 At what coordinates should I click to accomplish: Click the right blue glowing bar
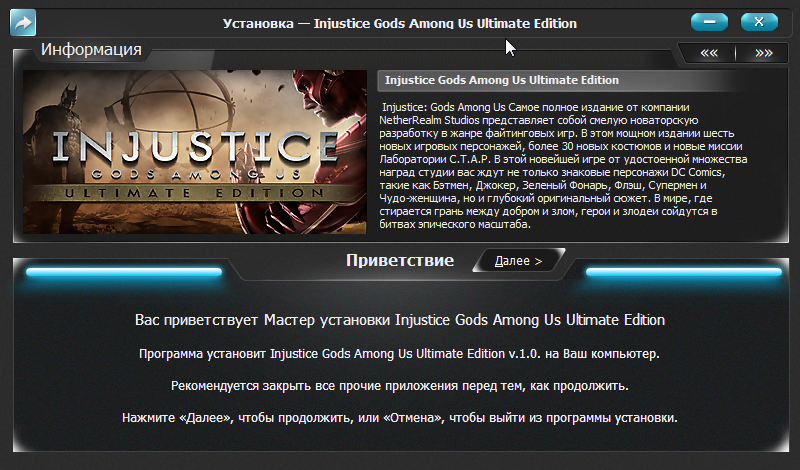click(x=683, y=272)
